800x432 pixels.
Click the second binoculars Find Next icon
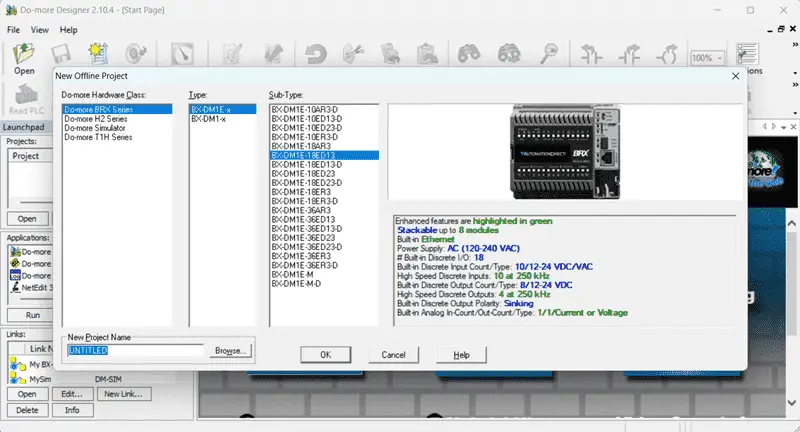(509, 54)
